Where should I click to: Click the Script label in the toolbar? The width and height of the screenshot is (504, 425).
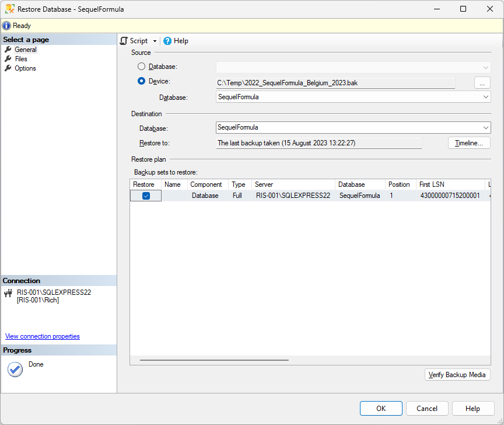[139, 41]
